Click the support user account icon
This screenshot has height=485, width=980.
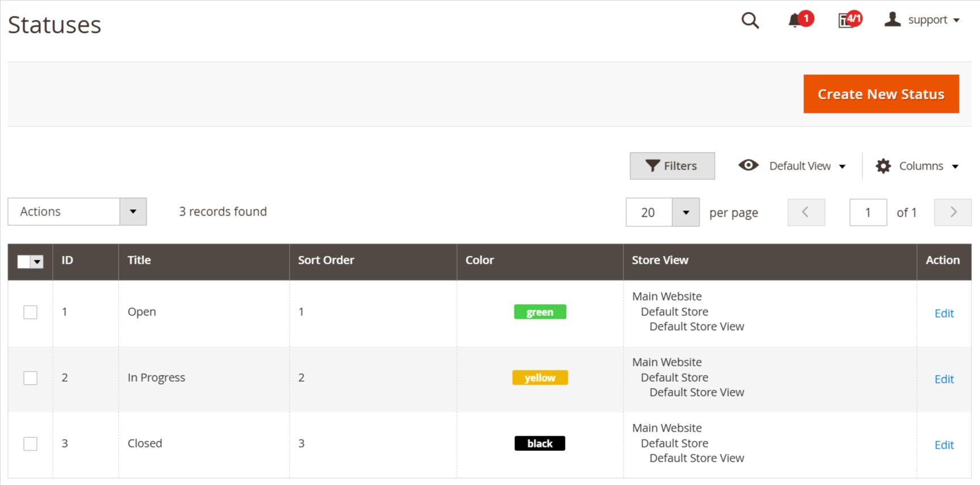coord(893,20)
